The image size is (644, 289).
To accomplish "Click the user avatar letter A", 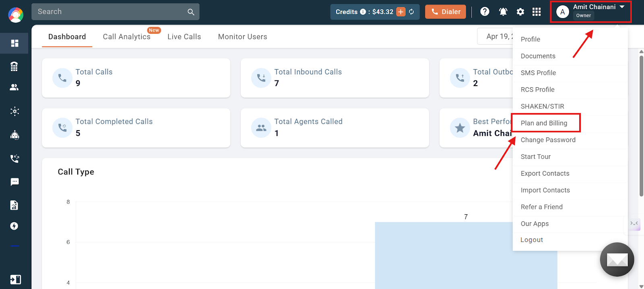I will [x=563, y=12].
